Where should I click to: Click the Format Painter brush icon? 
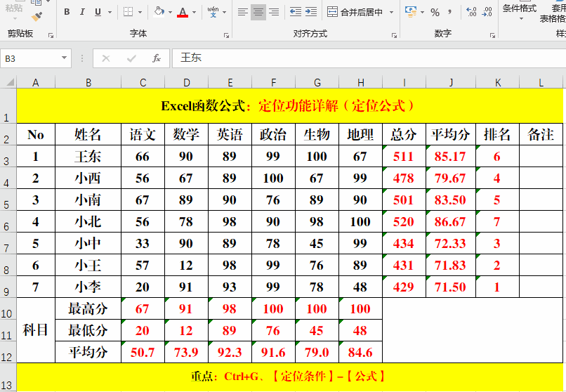tap(37, 15)
